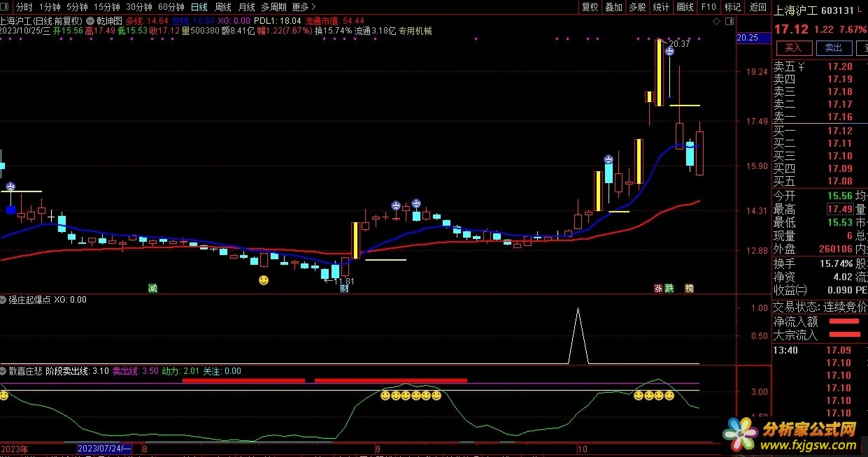Click yellow smiley near 11.81 low
This screenshot has width=868, height=457.
[264, 280]
